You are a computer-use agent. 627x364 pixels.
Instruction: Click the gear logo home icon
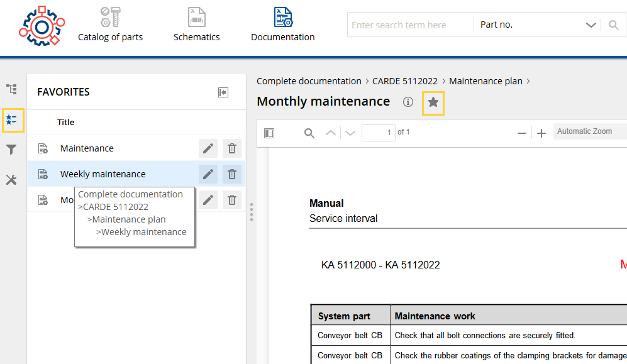42,26
